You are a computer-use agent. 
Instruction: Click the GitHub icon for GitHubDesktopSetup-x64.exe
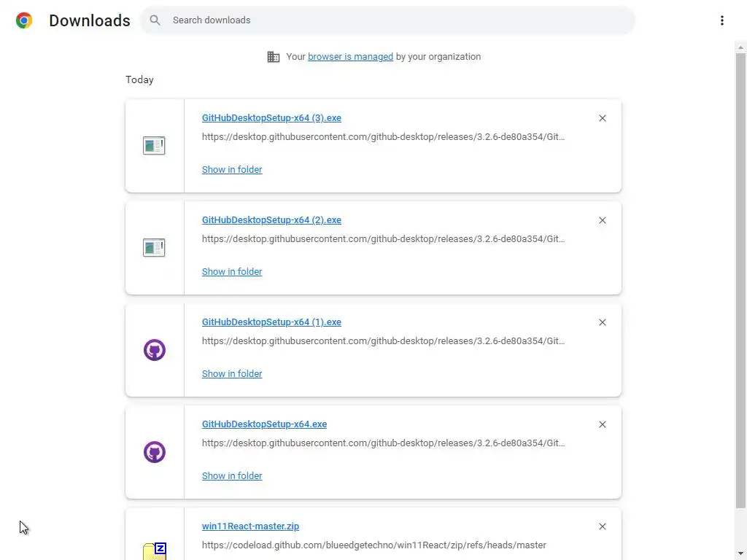(x=154, y=452)
